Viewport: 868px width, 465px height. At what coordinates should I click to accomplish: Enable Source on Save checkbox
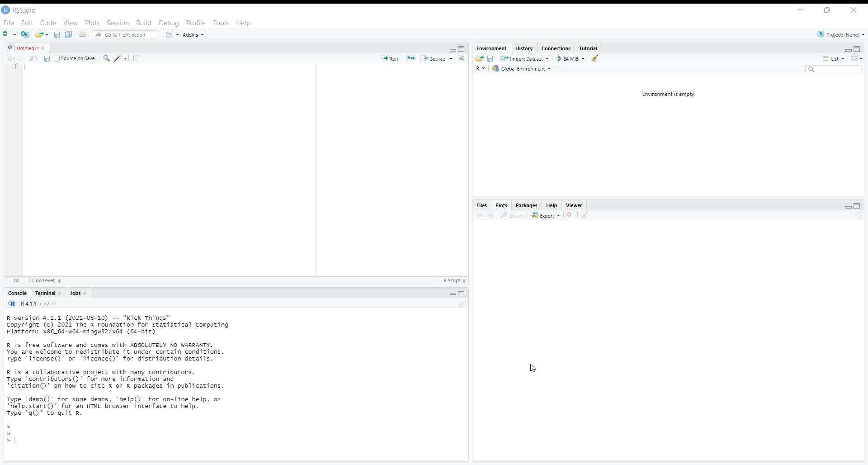click(57, 59)
